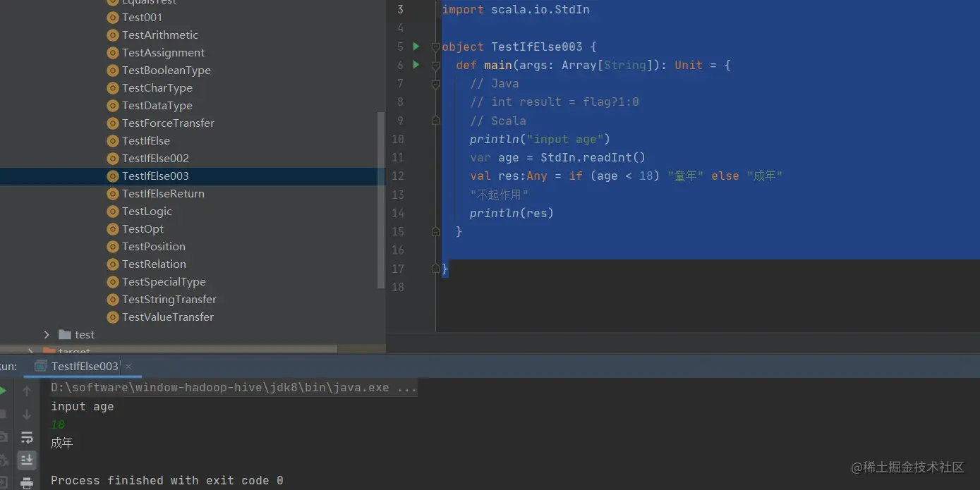The height and width of the screenshot is (490, 980).
Task: Click the down-arrow stack trace icon in Run panel
Action: click(27, 415)
